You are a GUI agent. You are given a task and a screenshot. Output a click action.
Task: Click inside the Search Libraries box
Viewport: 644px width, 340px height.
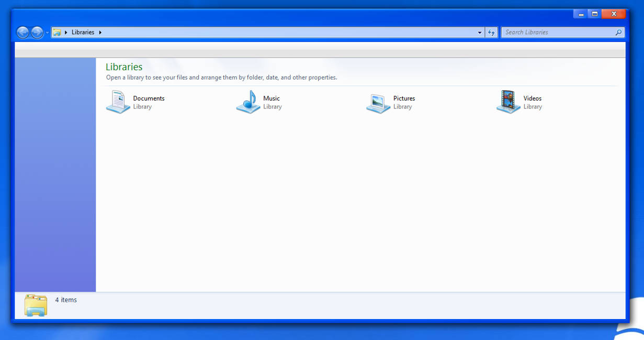(x=555, y=32)
